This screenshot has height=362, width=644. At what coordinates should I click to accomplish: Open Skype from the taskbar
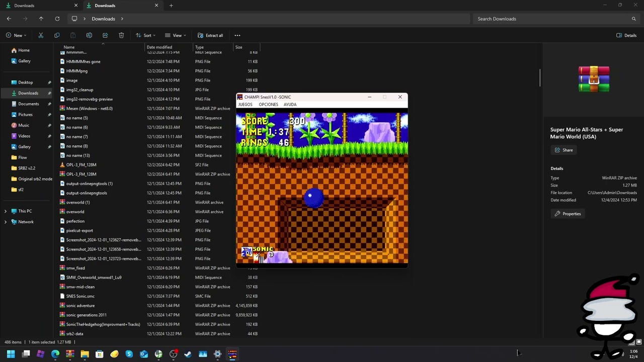[x=129, y=354]
